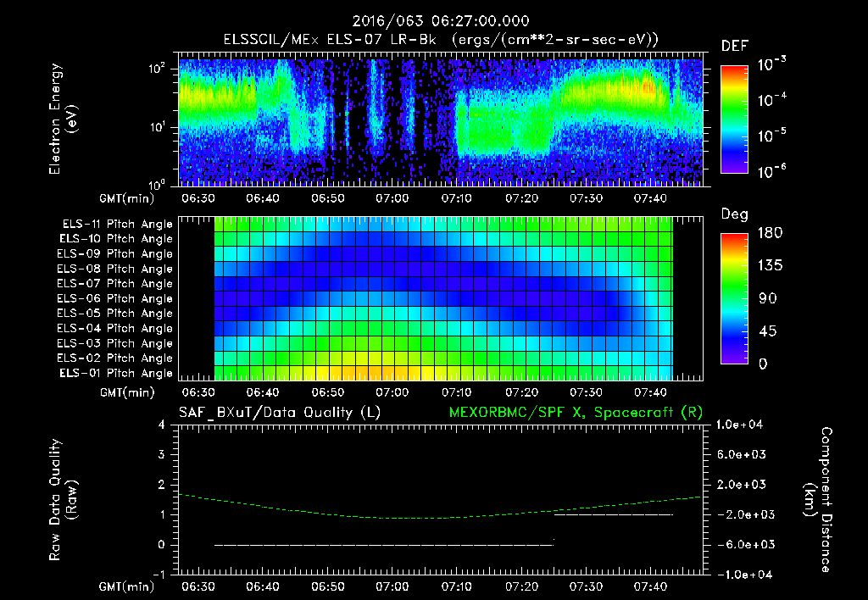Click the GMT(min) label under the spectrogram
868x600 pixels.
pos(127,198)
